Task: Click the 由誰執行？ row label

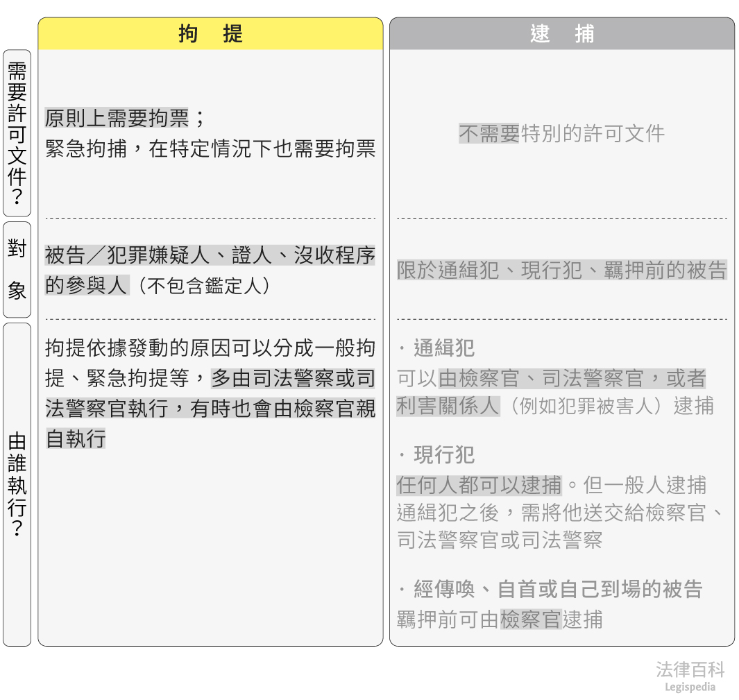Action: [x=17, y=484]
